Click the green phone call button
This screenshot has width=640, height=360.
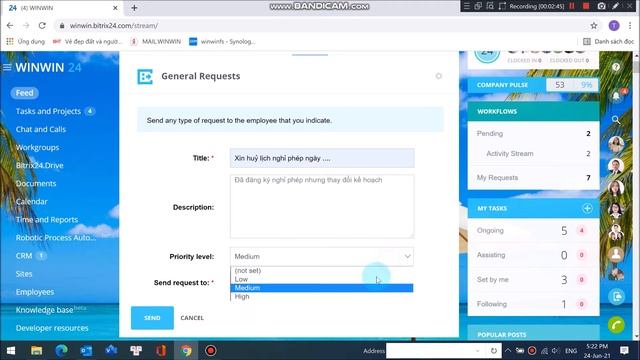(x=616, y=325)
